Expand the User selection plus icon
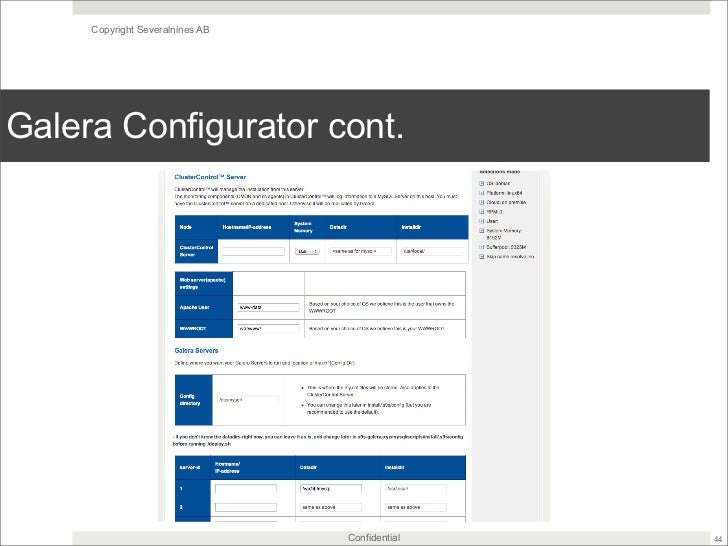Image resolution: width=728 pixels, height=546 pixels. coord(481,221)
